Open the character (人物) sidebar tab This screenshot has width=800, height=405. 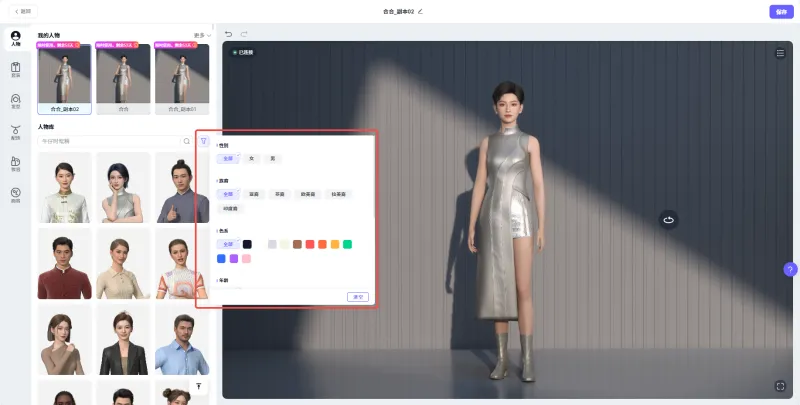[x=15, y=39]
